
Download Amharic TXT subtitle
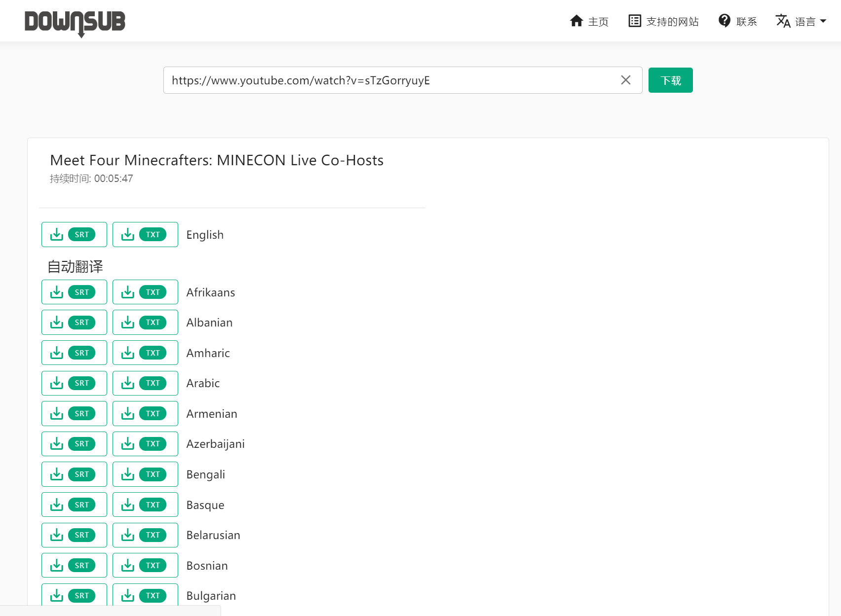click(x=145, y=353)
